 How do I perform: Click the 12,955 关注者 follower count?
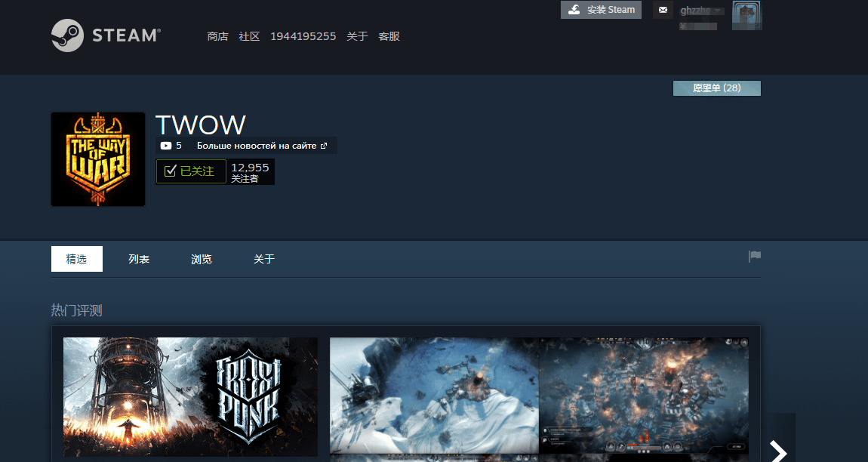pyautogui.click(x=251, y=172)
